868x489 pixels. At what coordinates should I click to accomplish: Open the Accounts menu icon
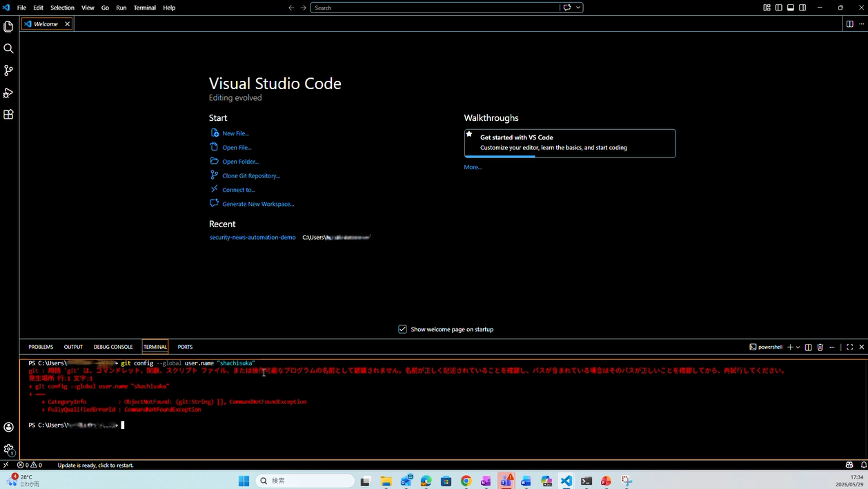click(8, 428)
